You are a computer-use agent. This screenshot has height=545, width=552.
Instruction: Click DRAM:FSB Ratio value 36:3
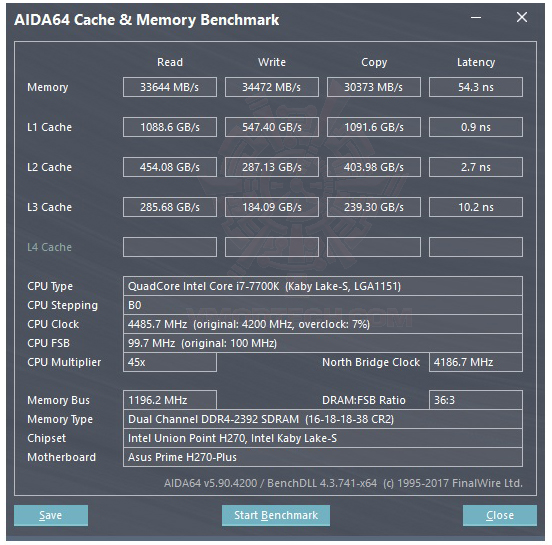click(x=476, y=400)
